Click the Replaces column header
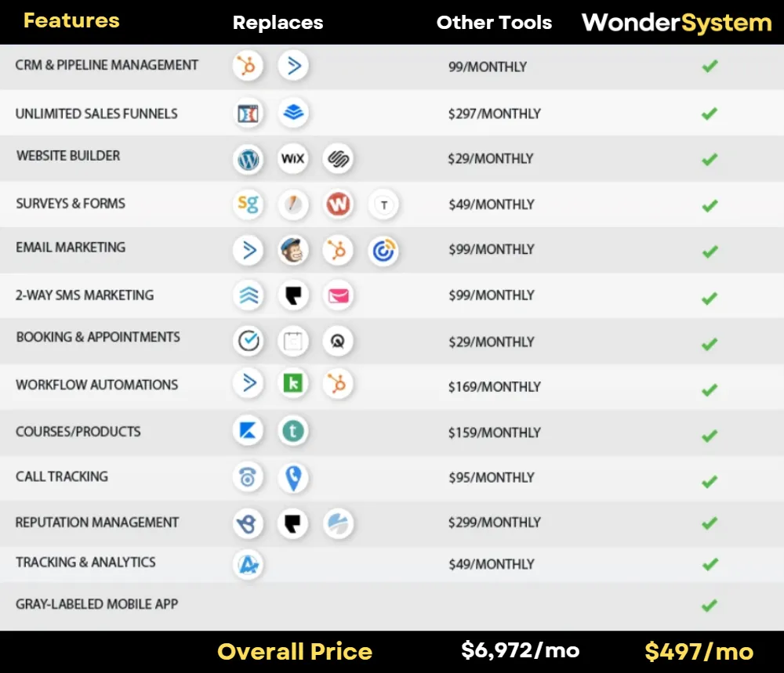This screenshot has width=784, height=673. [x=278, y=23]
